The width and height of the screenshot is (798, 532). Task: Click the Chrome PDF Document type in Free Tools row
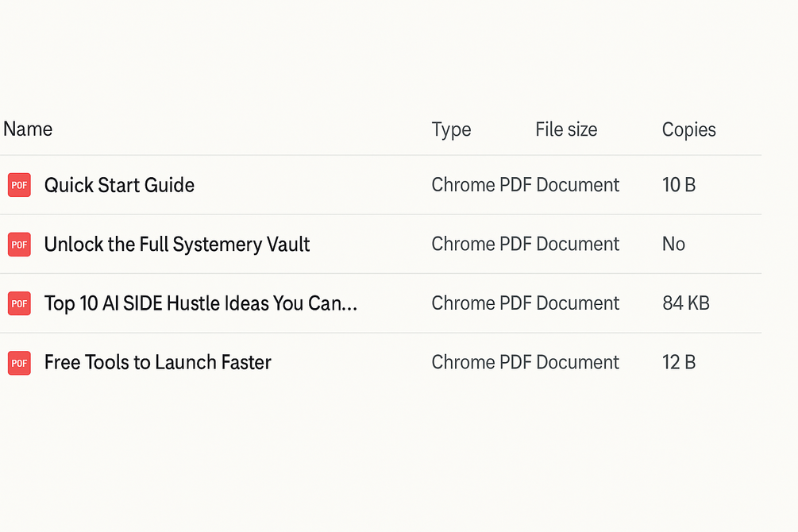pyautogui.click(x=525, y=363)
